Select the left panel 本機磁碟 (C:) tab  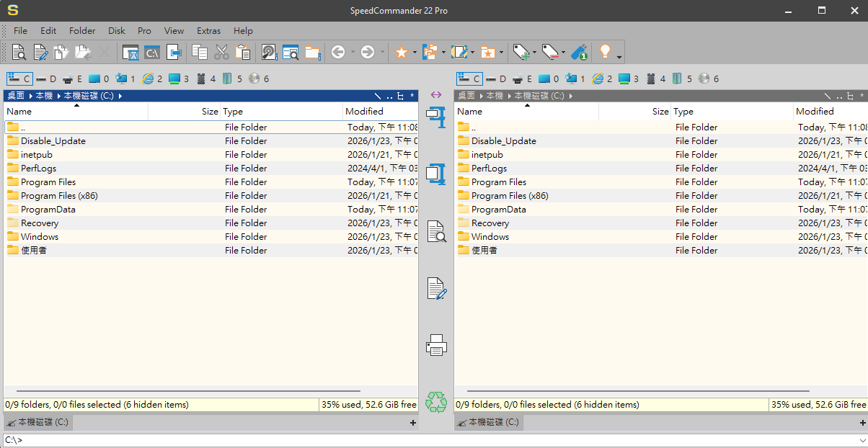[38, 422]
